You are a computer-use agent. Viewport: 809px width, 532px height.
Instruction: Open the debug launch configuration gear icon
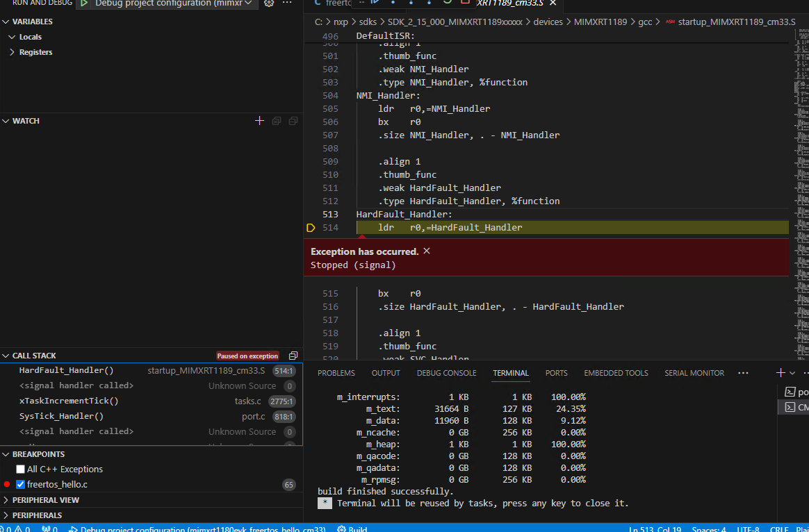tap(270, 4)
